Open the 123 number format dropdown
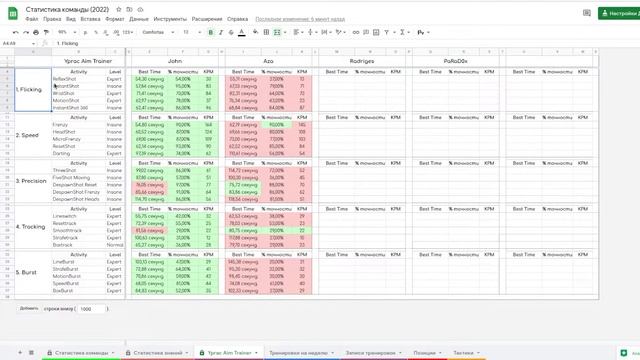The width and height of the screenshot is (640, 360). click(x=128, y=32)
